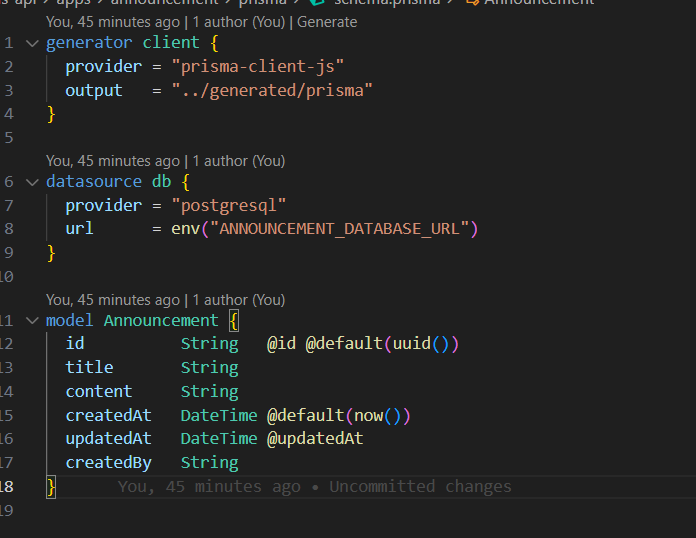Click the "postgresql" provider string
696x538 pixels.
tap(229, 206)
